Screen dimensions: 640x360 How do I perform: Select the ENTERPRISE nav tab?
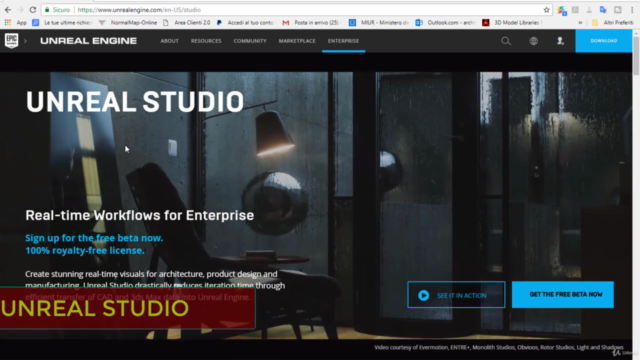click(x=343, y=41)
